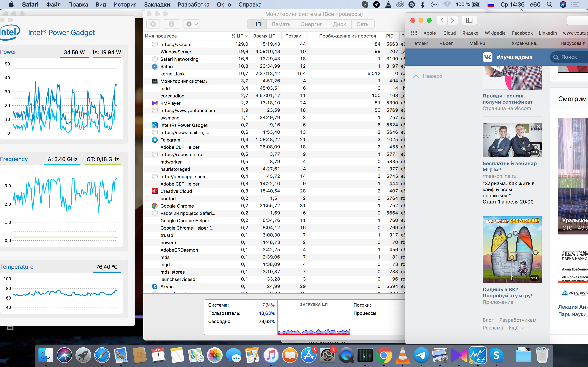Close the MCPiR webinar ad

click(538, 126)
